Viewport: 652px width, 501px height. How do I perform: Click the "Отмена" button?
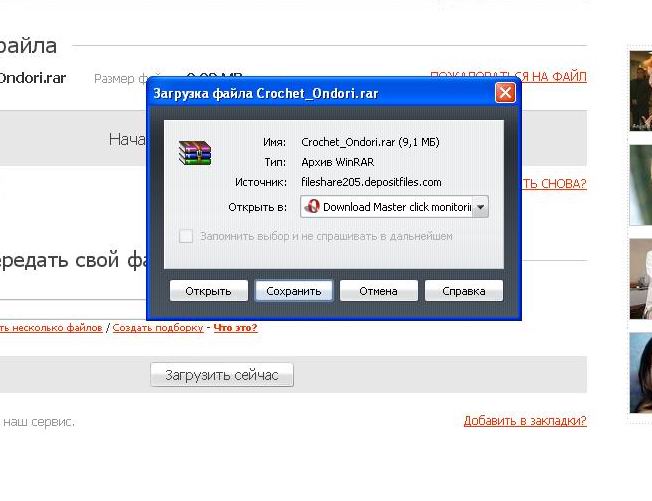point(378,291)
